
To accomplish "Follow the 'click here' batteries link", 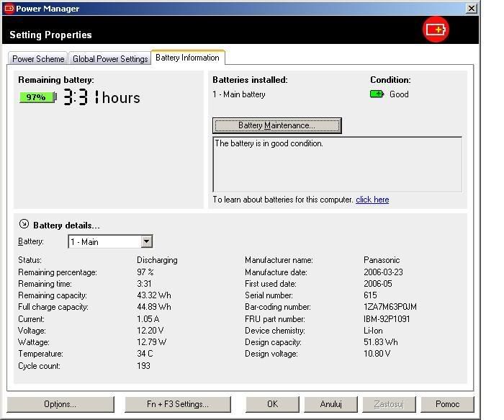I will click(372, 200).
